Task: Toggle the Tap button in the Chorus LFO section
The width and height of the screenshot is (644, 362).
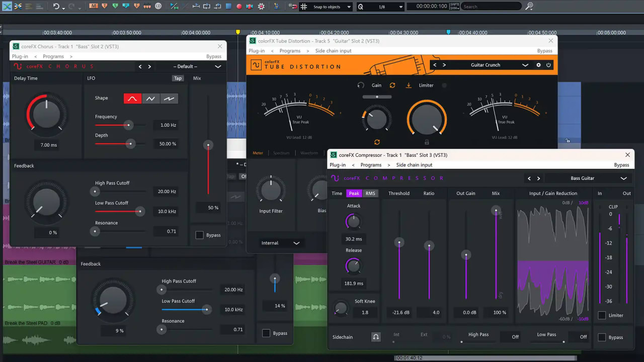Action: pyautogui.click(x=178, y=78)
